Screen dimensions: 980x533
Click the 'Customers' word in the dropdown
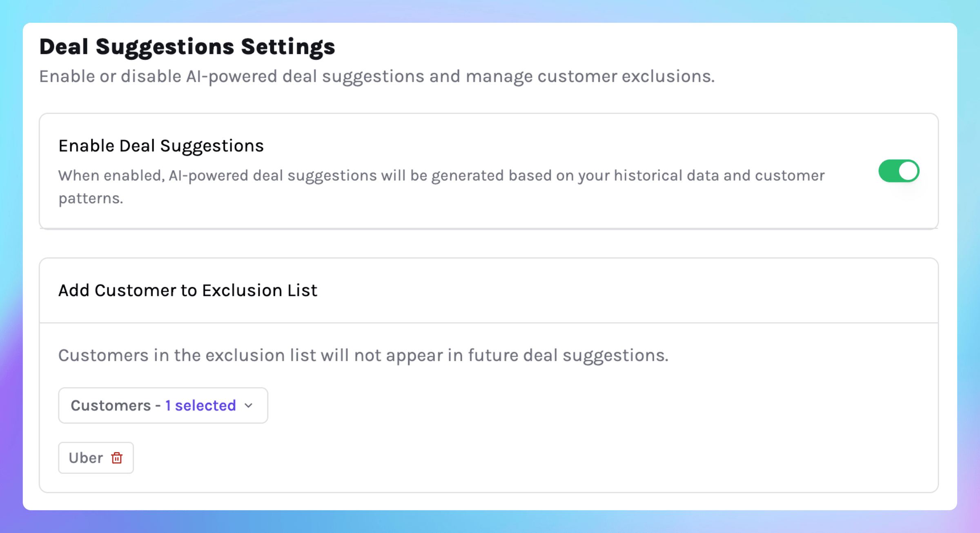click(x=111, y=406)
